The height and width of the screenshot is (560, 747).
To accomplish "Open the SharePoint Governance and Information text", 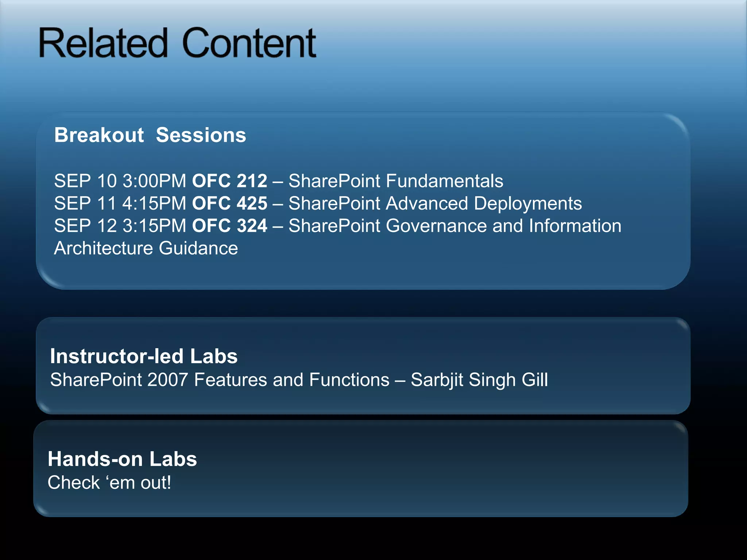I will pyautogui.click(x=454, y=226).
